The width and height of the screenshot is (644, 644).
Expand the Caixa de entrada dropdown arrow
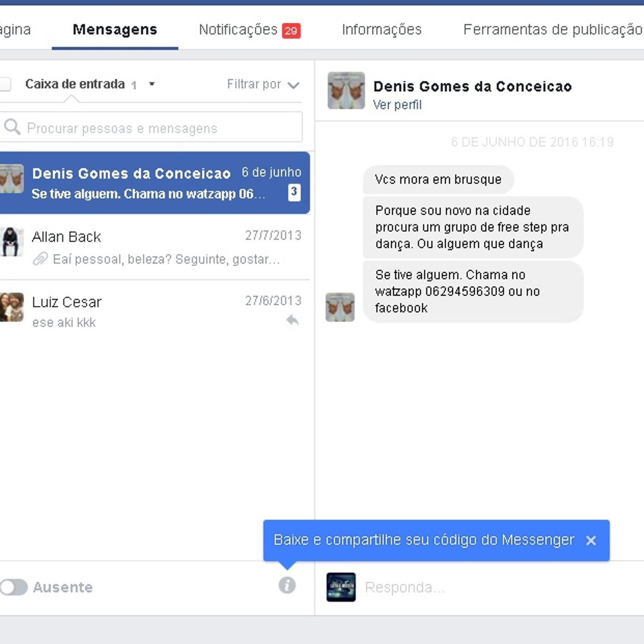[x=152, y=84]
